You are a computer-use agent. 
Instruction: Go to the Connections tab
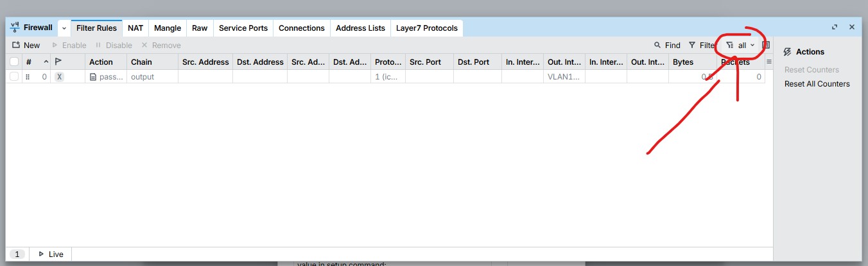pyautogui.click(x=302, y=28)
